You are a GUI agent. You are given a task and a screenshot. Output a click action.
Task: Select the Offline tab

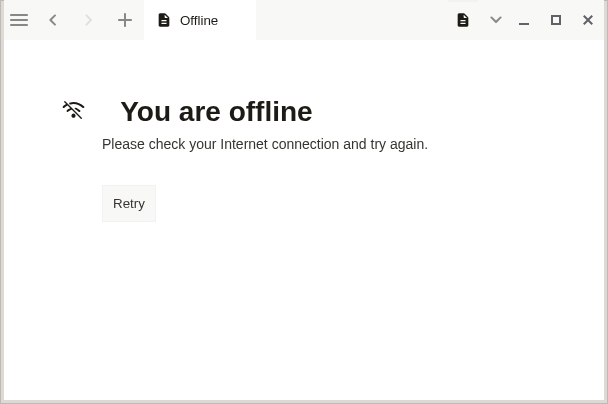click(200, 20)
